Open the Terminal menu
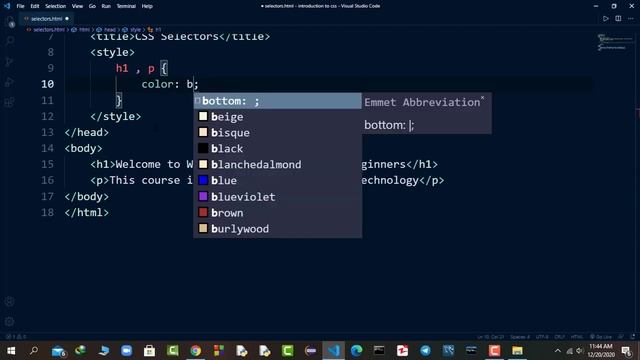640x360 pixels. [x=126, y=6]
